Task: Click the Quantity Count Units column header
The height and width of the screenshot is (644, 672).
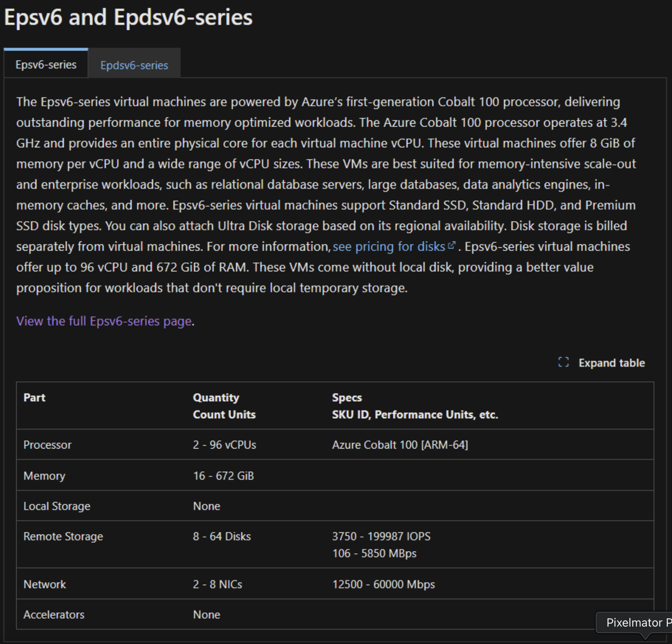Action: pyautogui.click(x=224, y=406)
